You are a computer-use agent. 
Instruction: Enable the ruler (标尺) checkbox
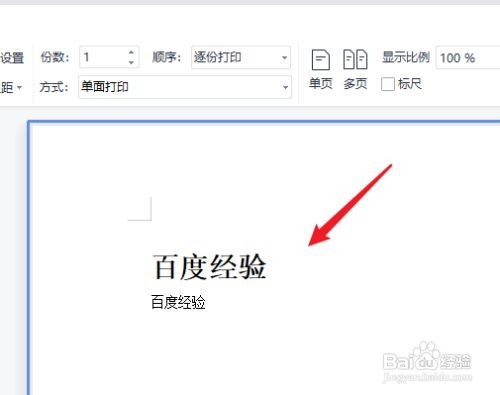coord(388,84)
